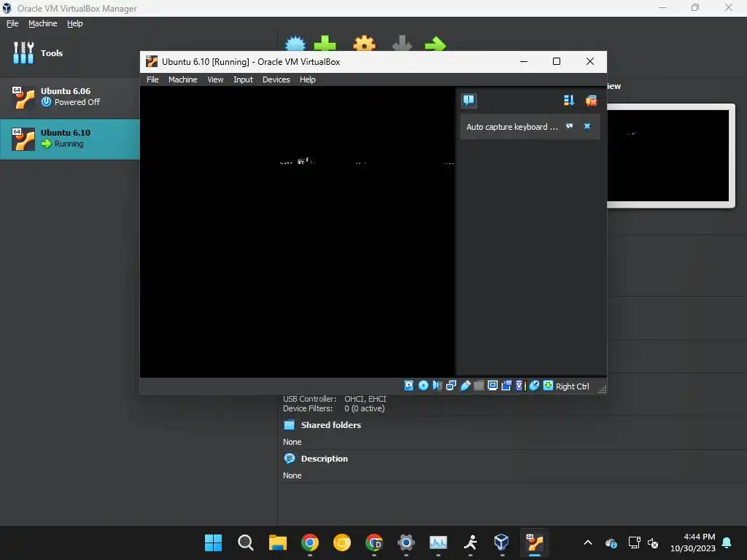This screenshot has width=747, height=560.
Task: Select Tools in the VirtualBox Manager sidebar
Action: (69, 52)
